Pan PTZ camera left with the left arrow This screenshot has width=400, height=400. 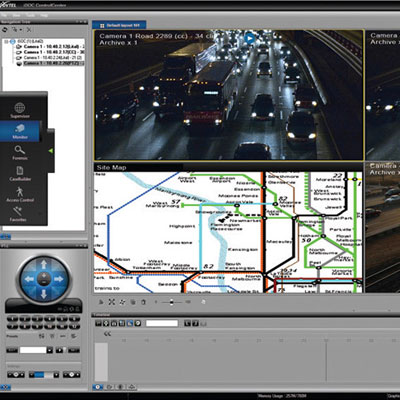pyautogui.click(x=29, y=279)
